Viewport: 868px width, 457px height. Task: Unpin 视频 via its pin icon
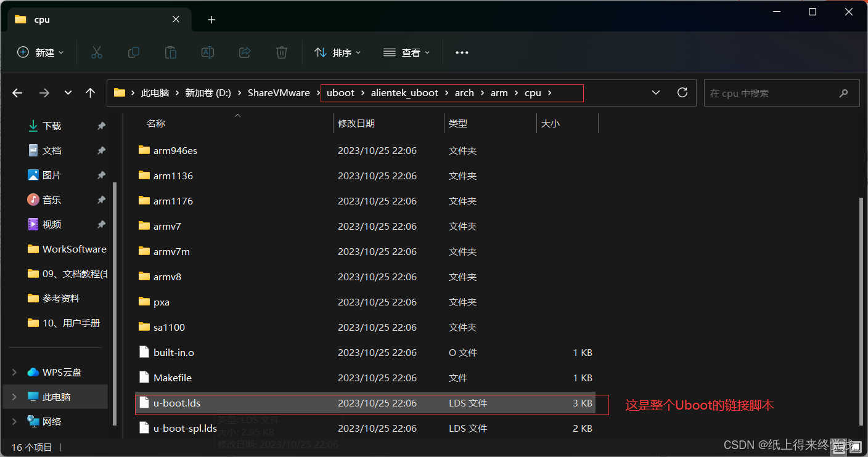[x=101, y=224]
